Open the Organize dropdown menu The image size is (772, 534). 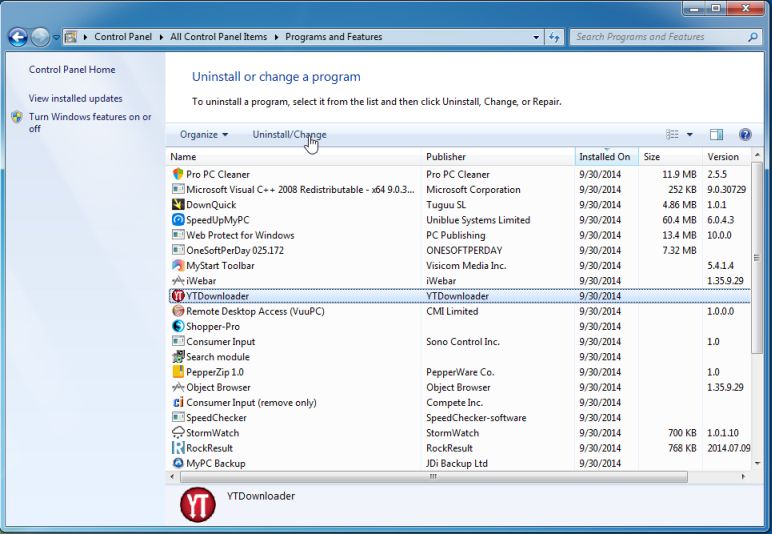click(x=204, y=135)
